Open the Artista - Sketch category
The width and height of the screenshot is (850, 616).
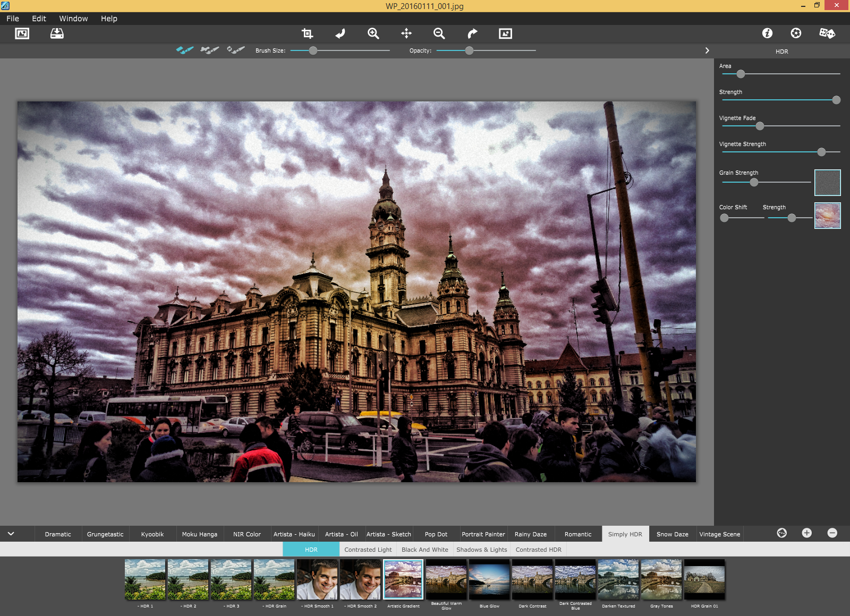(389, 534)
